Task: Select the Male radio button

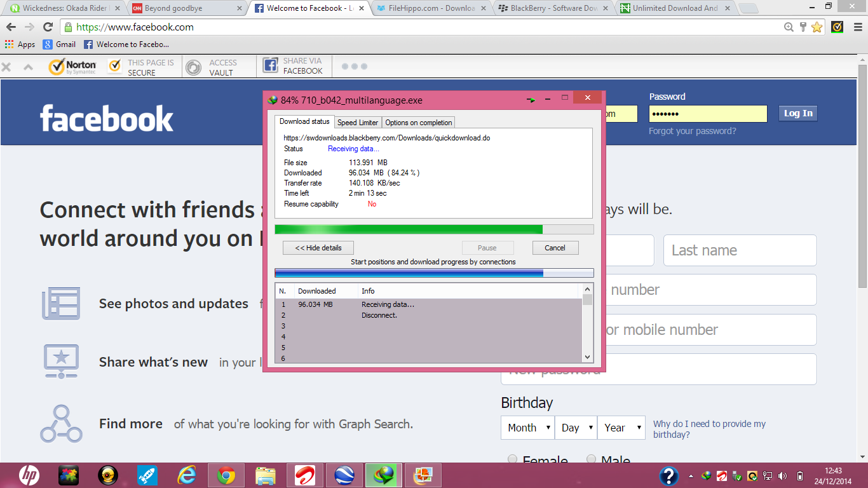Action: click(592, 459)
